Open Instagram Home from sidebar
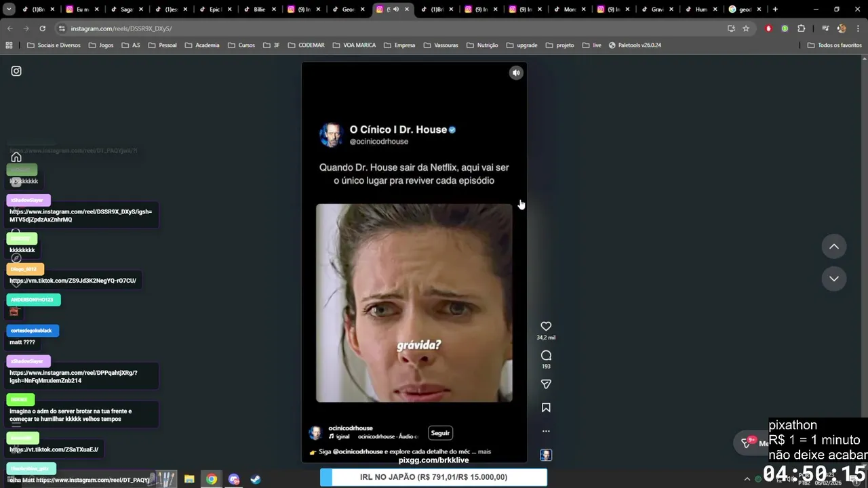 16,157
